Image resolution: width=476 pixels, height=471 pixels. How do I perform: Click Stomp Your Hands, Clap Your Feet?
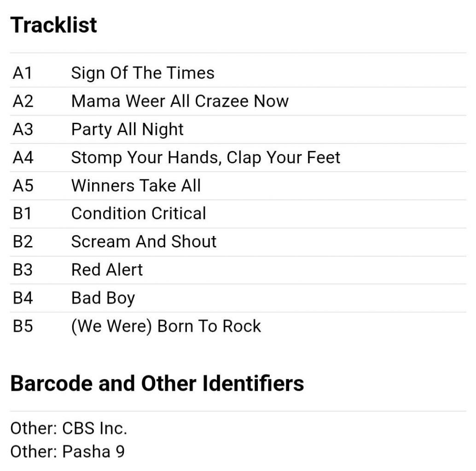point(205,158)
